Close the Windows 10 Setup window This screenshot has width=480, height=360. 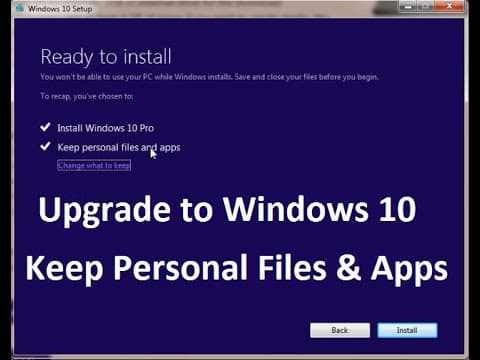449,6
